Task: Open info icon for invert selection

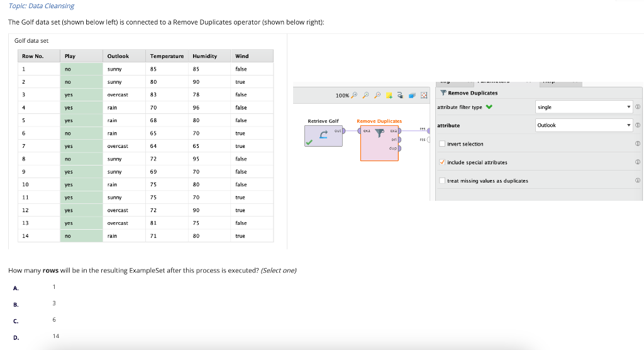Action: click(x=638, y=144)
